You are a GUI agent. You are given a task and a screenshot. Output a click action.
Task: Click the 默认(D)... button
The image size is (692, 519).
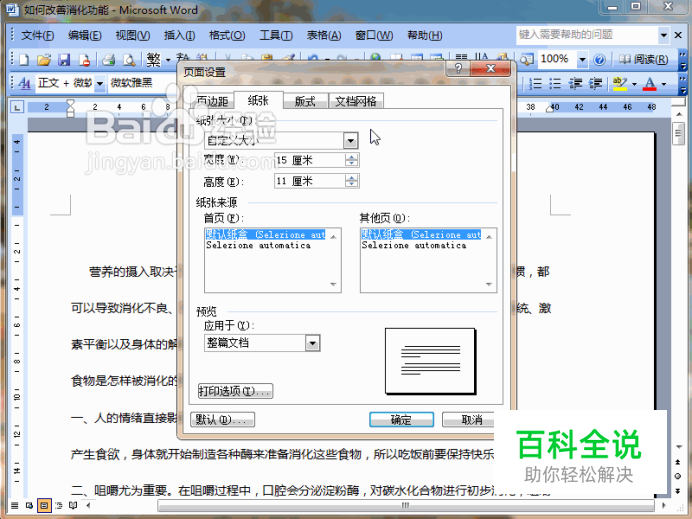pos(222,420)
